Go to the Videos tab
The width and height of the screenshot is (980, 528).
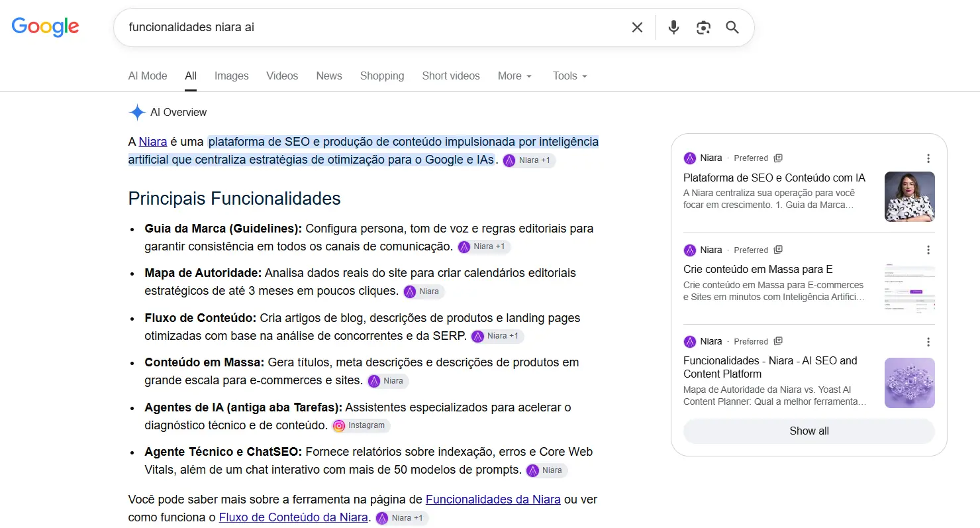coord(282,76)
